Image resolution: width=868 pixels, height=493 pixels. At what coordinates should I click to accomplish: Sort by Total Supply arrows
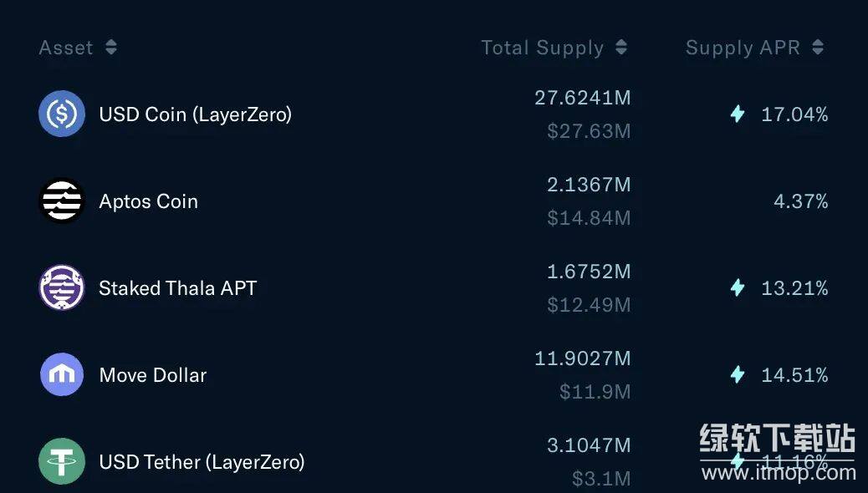click(621, 48)
